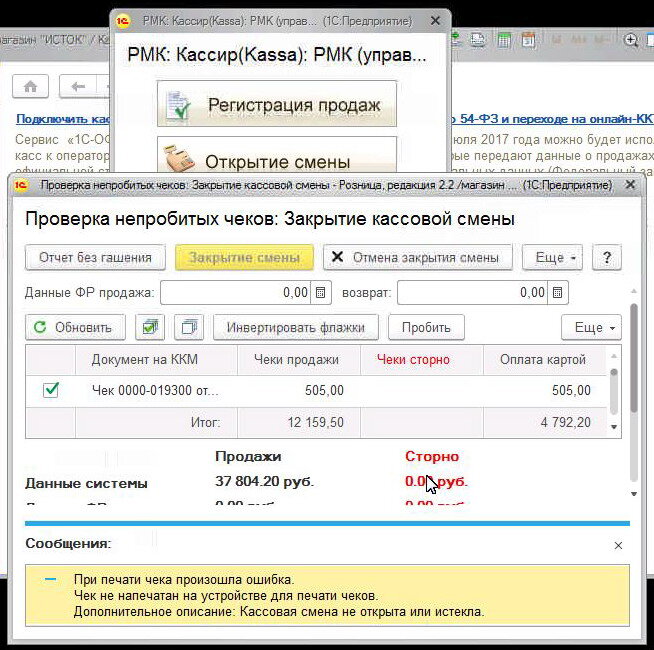The width and height of the screenshot is (654, 650).
Task: Click table scrollbar up arrow
Action: click(614, 356)
